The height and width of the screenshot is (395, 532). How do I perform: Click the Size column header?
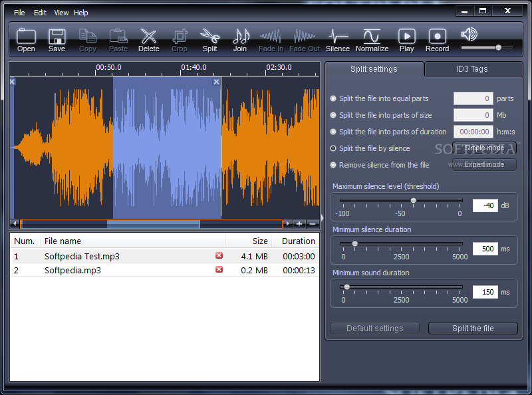[249, 241]
